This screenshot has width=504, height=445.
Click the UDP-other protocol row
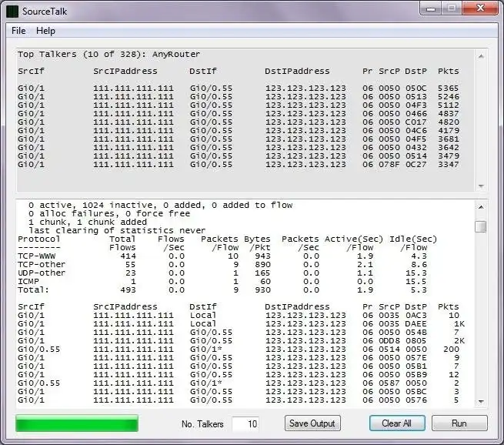click(x=222, y=273)
